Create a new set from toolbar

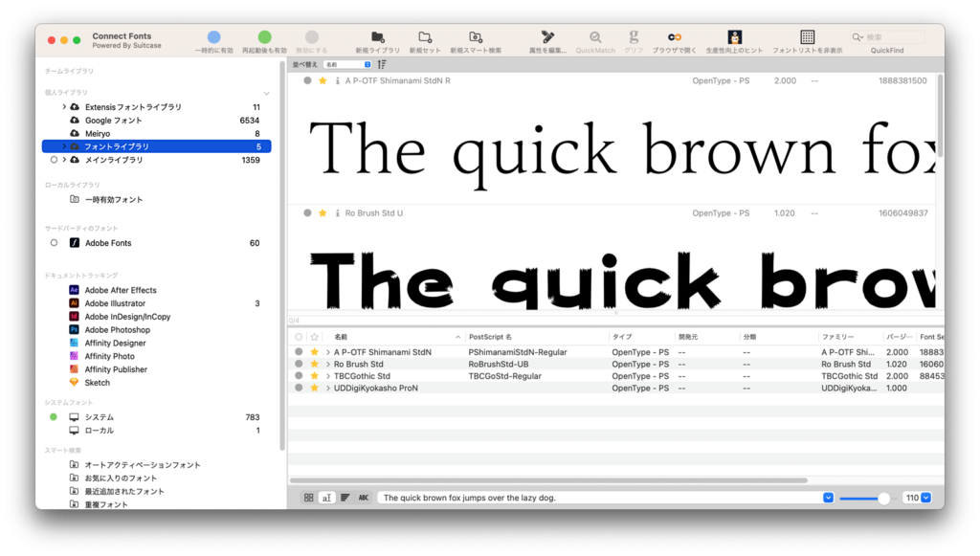(x=425, y=37)
